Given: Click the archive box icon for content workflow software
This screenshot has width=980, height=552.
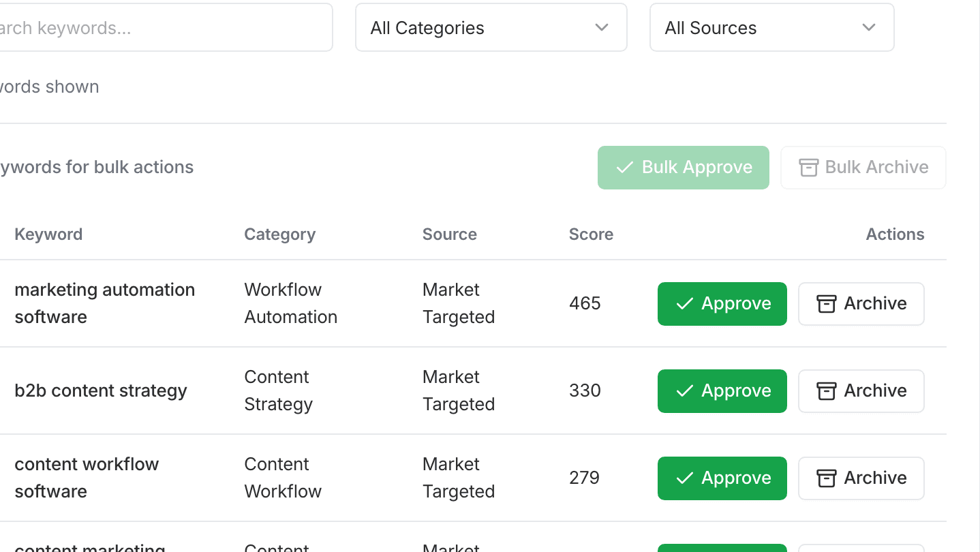Looking at the screenshot, I should click(827, 478).
